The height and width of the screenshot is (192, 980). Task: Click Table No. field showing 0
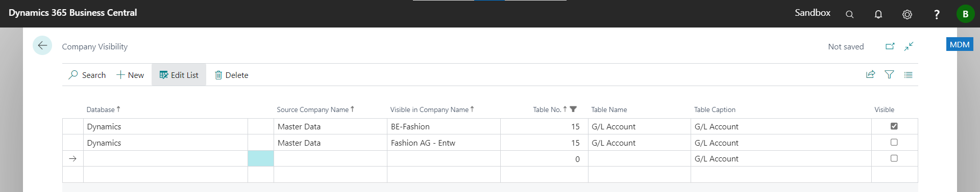(x=544, y=159)
